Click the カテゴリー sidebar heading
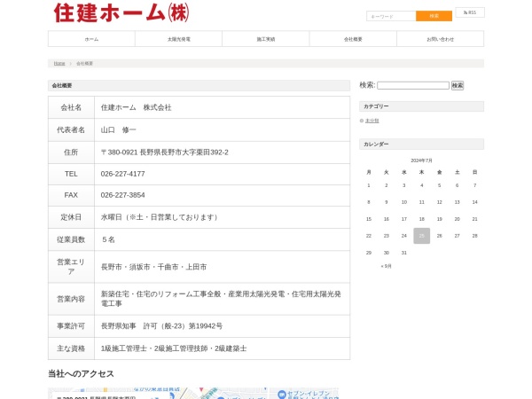Image resolution: width=532 pixels, height=399 pixels. 421,106
